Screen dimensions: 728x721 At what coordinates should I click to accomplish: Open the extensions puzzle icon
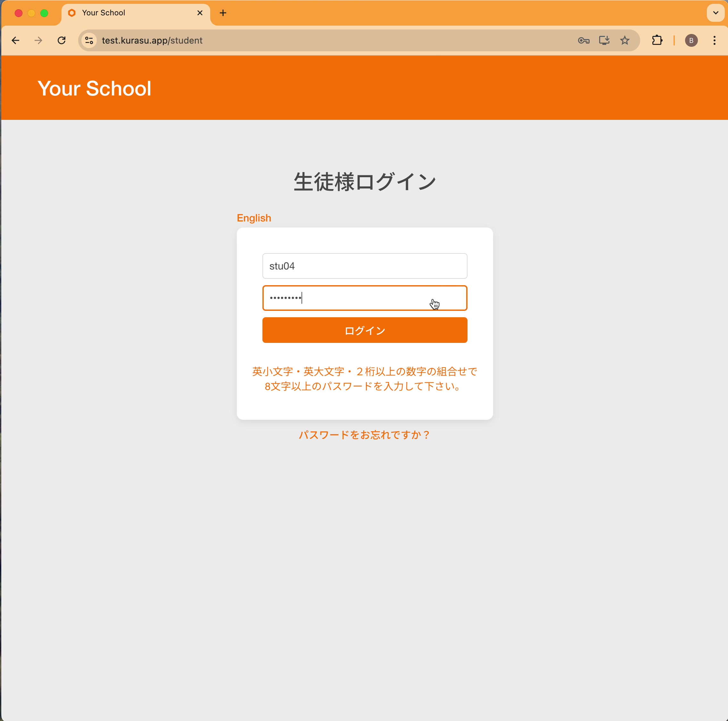(x=657, y=40)
